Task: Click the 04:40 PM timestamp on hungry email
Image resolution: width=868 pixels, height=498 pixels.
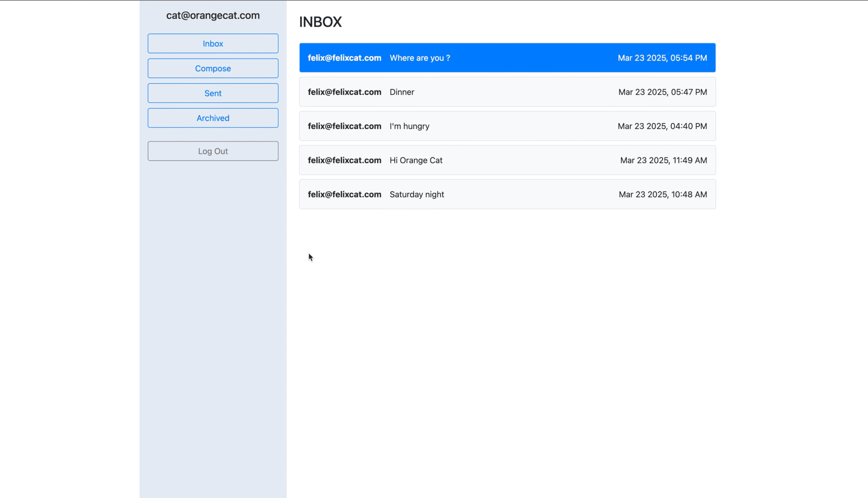Action: click(x=662, y=126)
